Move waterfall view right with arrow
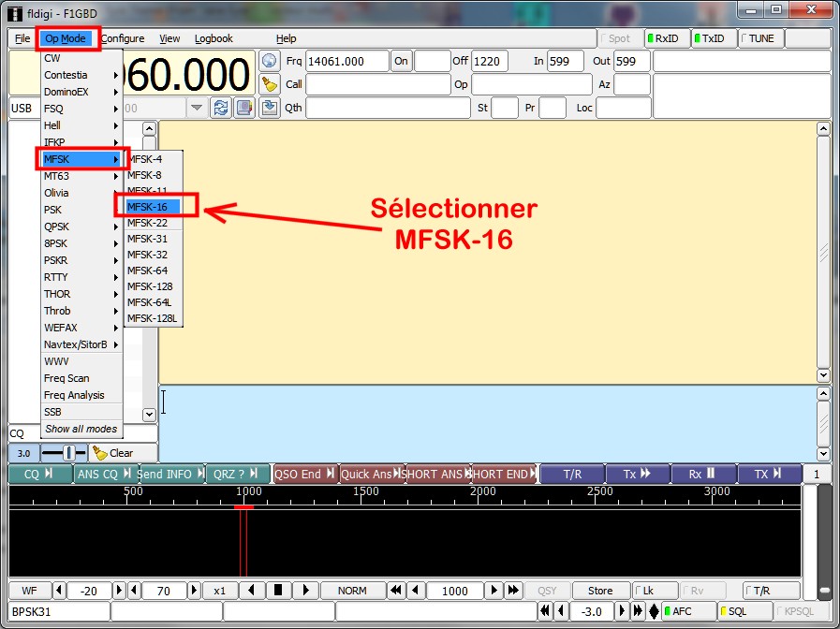The width and height of the screenshot is (840, 629). click(305, 590)
